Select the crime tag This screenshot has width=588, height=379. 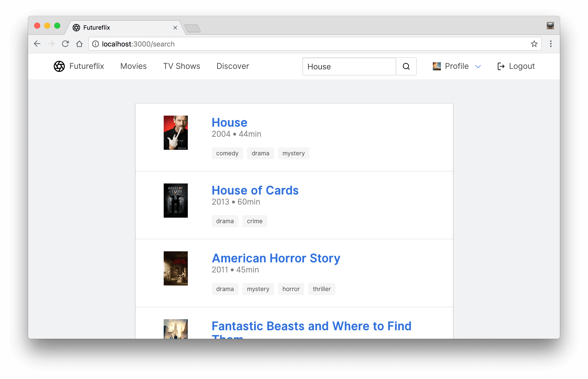coord(255,221)
